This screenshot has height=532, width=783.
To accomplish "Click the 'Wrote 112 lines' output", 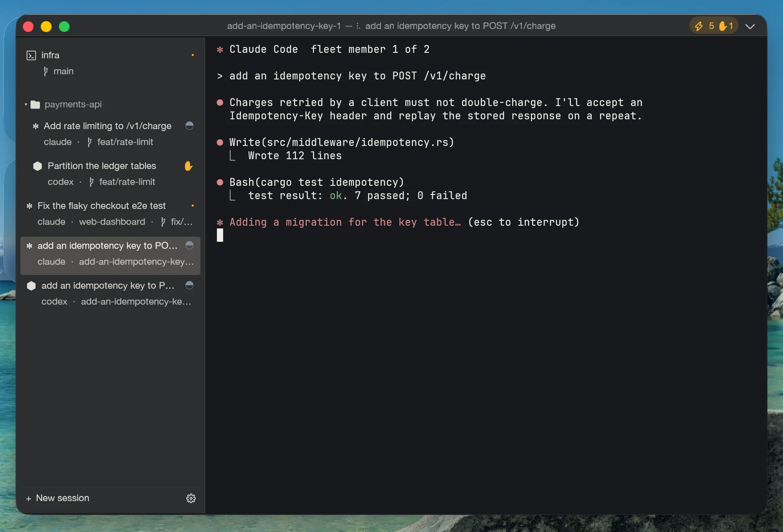I will click(295, 156).
